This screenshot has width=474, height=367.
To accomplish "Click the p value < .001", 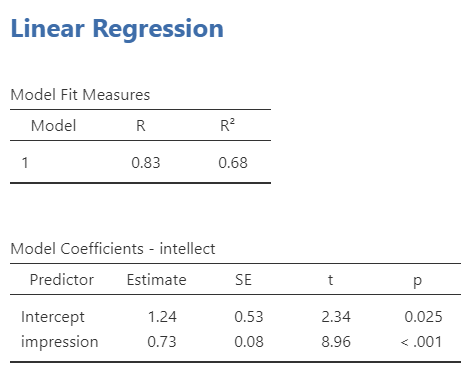I will pos(421,342).
